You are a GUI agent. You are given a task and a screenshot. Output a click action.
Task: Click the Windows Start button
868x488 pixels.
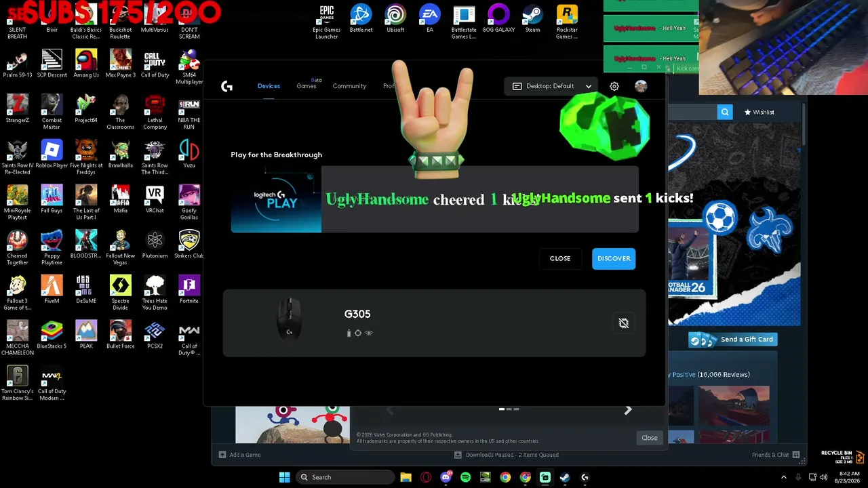point(285,477)
